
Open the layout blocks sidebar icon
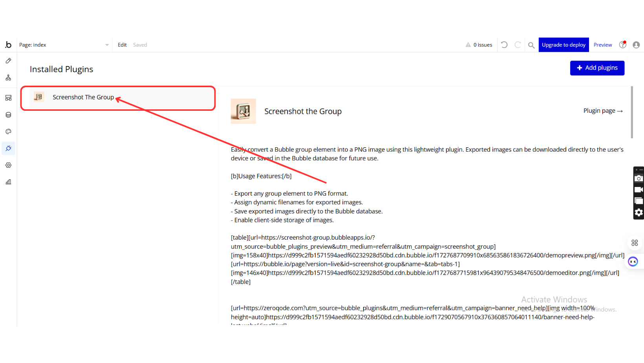pyautogui.click(x=8, y=98)
